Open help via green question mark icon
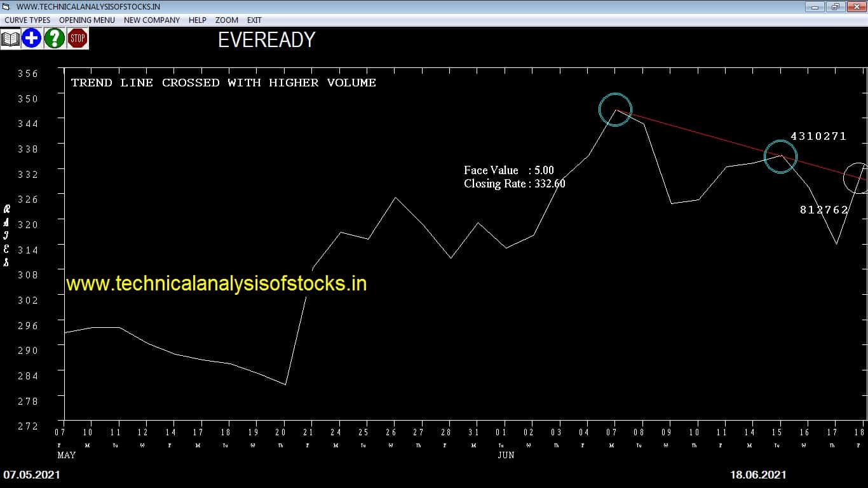This screenshot has height=488, width=868. [x=54, y=39]
